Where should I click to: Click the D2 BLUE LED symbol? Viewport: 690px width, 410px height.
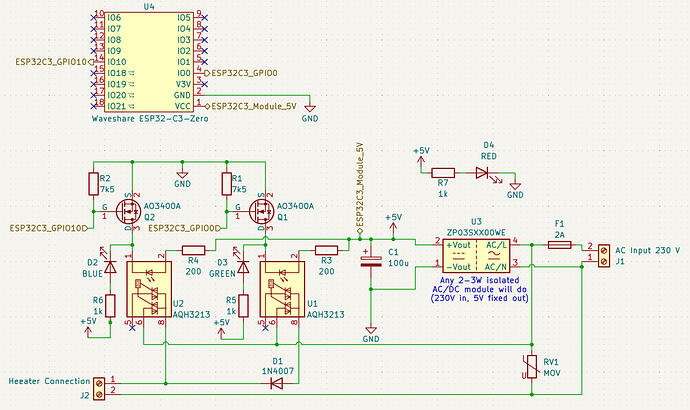[x=110, y=267]
